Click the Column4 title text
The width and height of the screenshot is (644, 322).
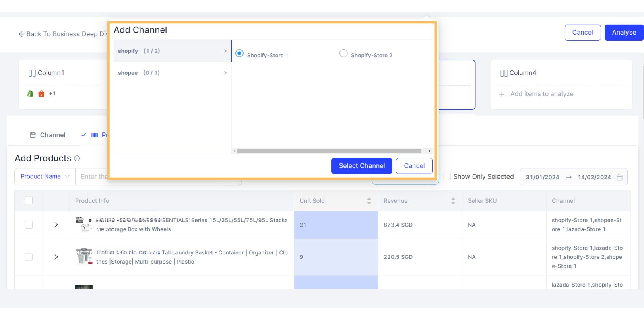click(523, 73)
